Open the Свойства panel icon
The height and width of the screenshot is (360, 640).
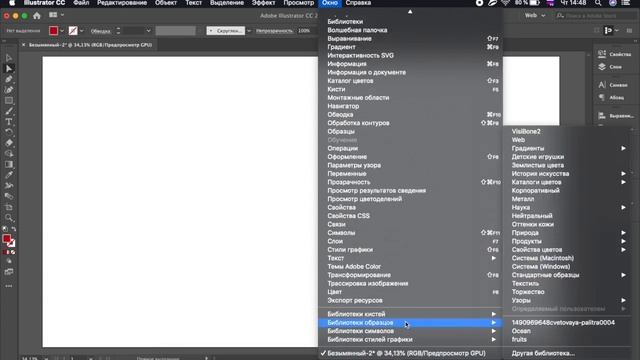click(602, 54)
